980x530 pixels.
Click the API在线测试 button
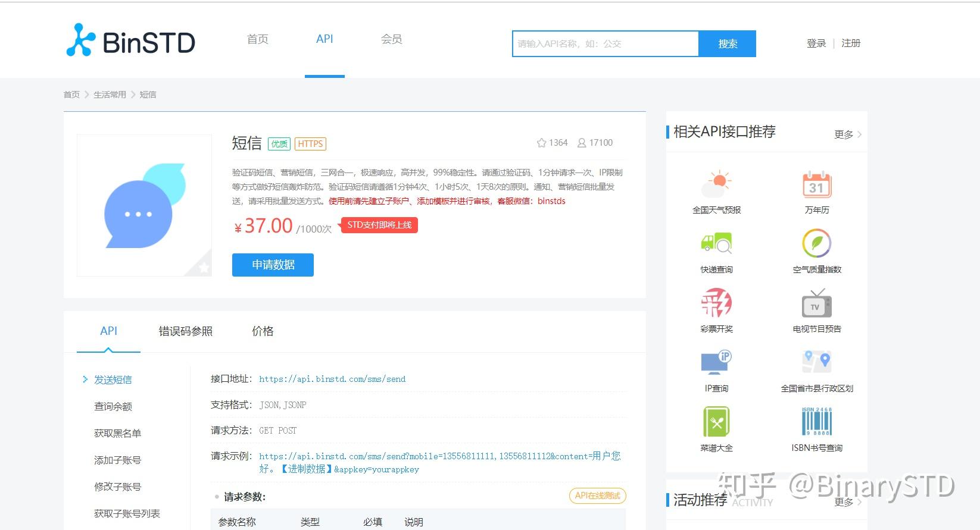pos(597,495)
